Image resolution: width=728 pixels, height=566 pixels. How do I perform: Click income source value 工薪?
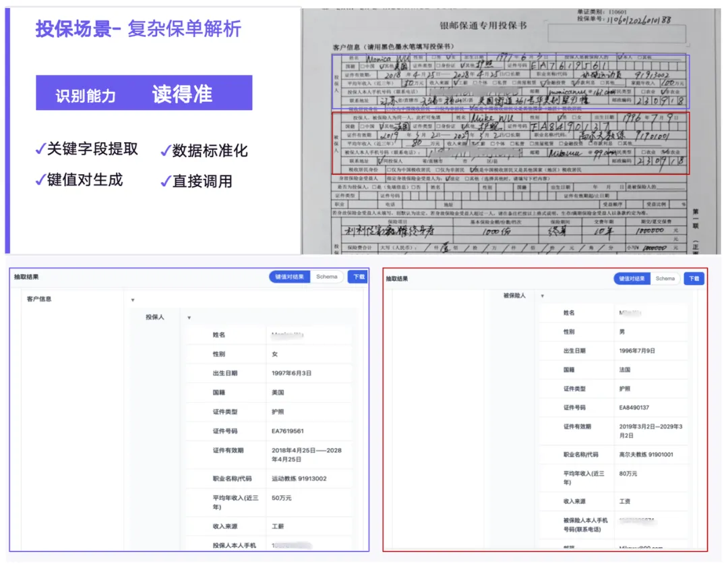click(278, 526)
